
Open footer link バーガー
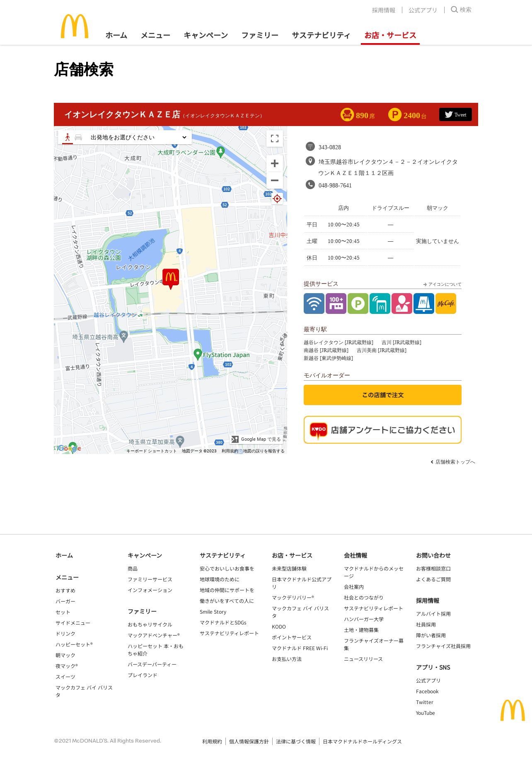[x=65, y=601]
